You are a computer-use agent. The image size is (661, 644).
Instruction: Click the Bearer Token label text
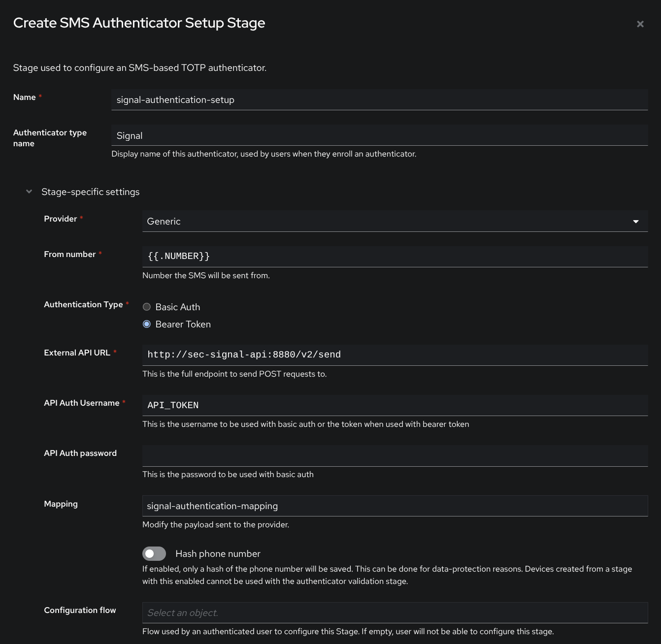183,324
